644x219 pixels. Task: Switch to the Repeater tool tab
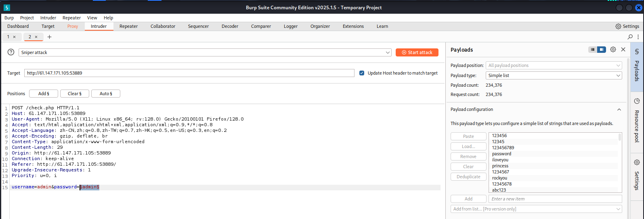[128, 26]
